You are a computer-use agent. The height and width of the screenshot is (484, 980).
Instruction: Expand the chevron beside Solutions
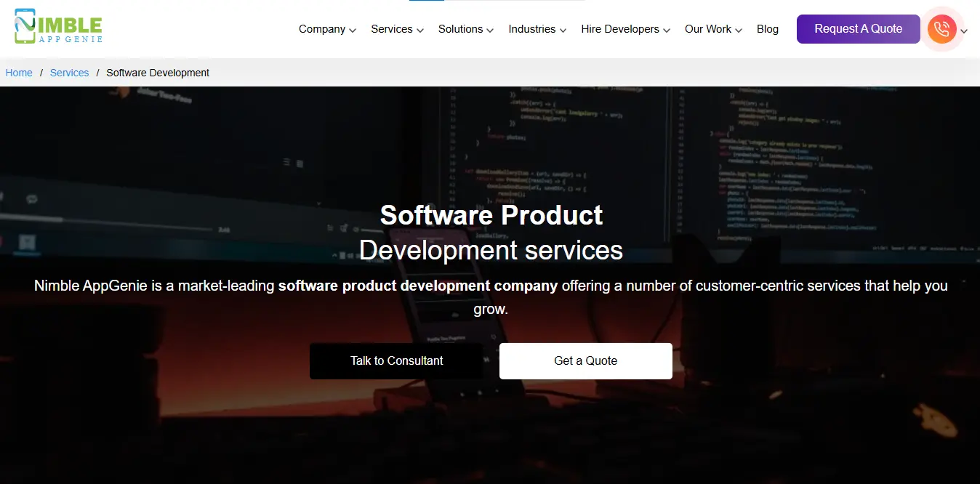(490, 31)
